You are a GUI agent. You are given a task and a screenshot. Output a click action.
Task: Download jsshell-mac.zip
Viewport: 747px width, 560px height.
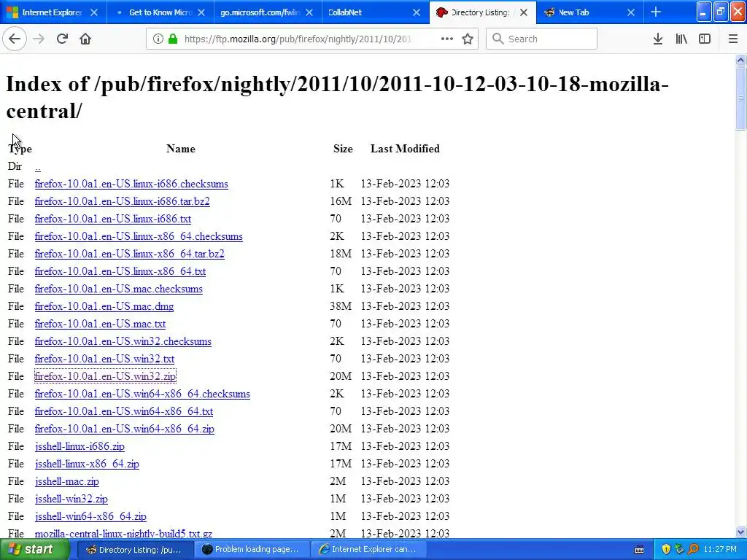66,481
